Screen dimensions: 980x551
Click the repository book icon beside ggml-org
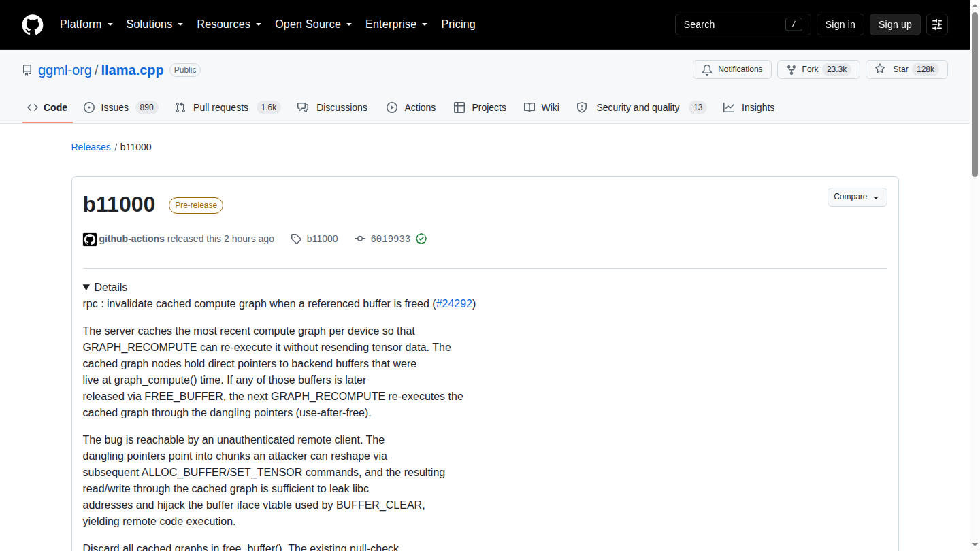click(27, 70)
